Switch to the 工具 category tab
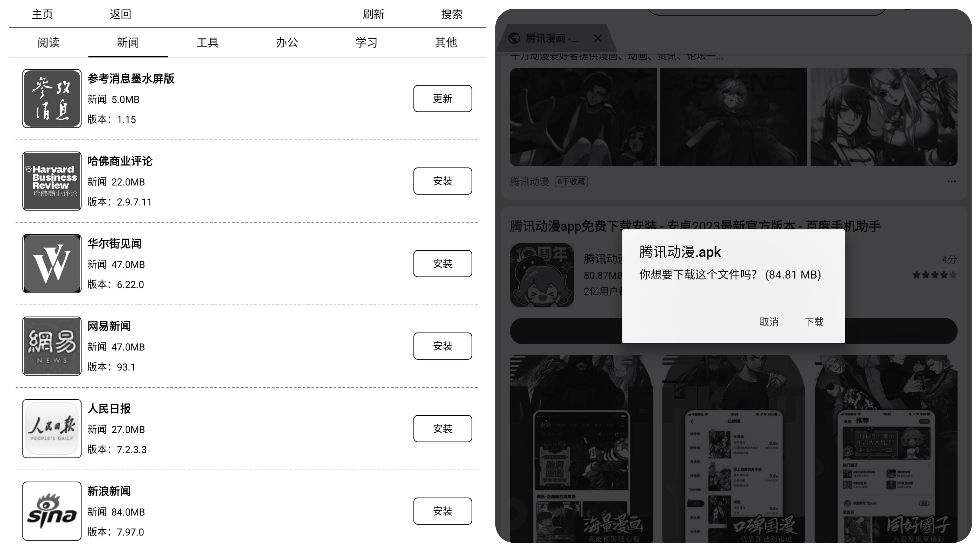 [x=207, y=42]
